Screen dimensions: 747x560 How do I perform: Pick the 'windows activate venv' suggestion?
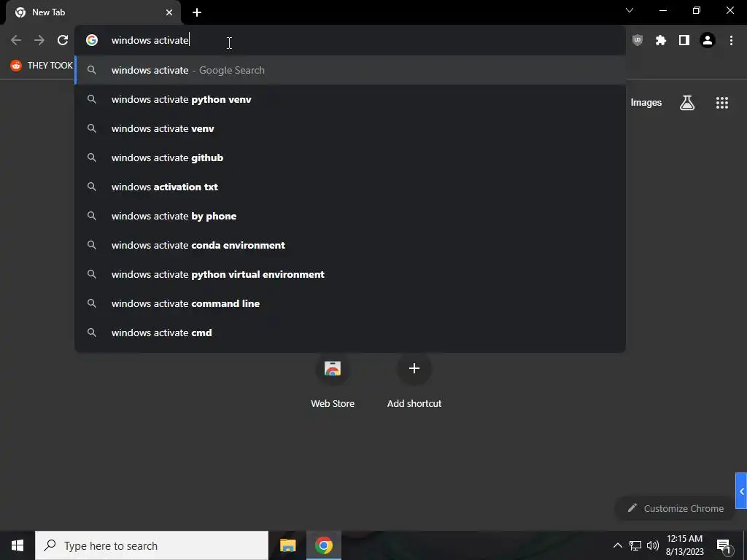tap(350, 128)
